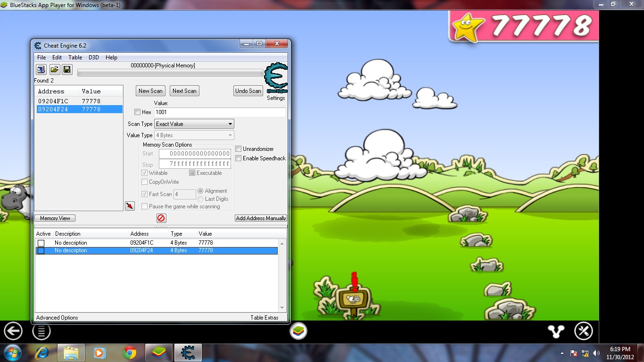Select found address 09204F1C in results
The width and height of the screenshot is (644, 362).
pos(79,101)
